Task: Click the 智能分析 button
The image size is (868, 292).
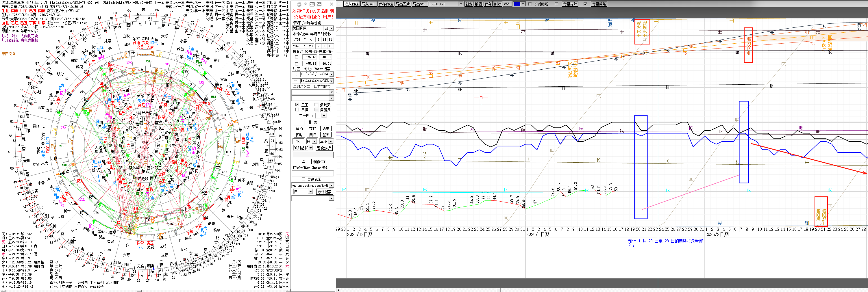Action: tap(324, 148)
